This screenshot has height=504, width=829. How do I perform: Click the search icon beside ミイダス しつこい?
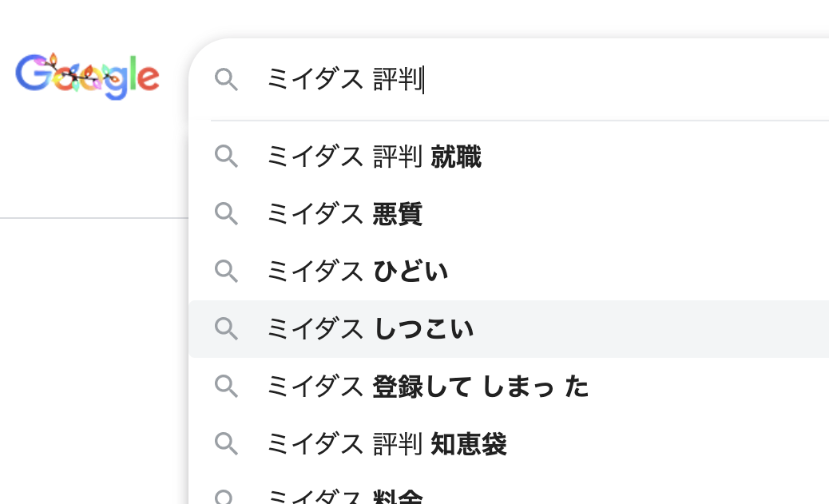[227, 329]
